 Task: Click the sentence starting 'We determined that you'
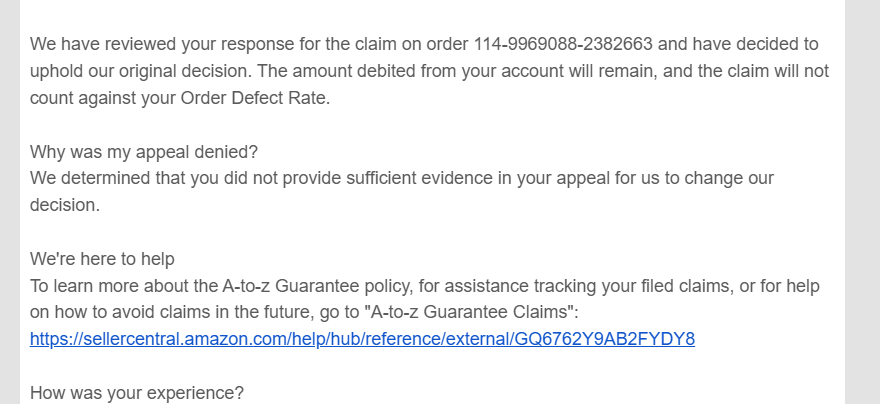[x=402, y=191]
